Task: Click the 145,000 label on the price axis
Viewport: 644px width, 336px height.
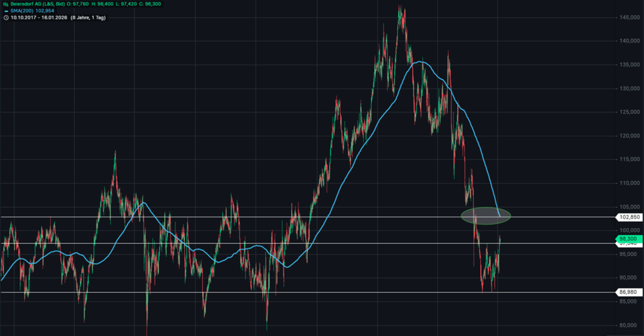Action: 629,17
